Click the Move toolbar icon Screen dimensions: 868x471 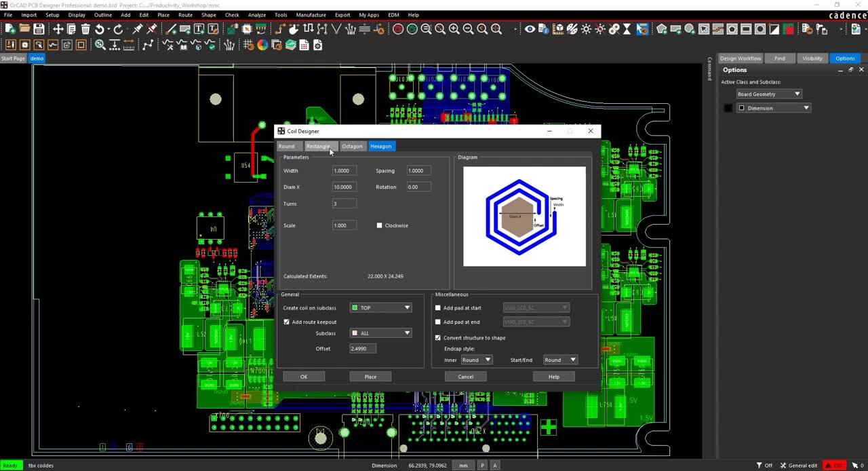click(x=58, y=29)
